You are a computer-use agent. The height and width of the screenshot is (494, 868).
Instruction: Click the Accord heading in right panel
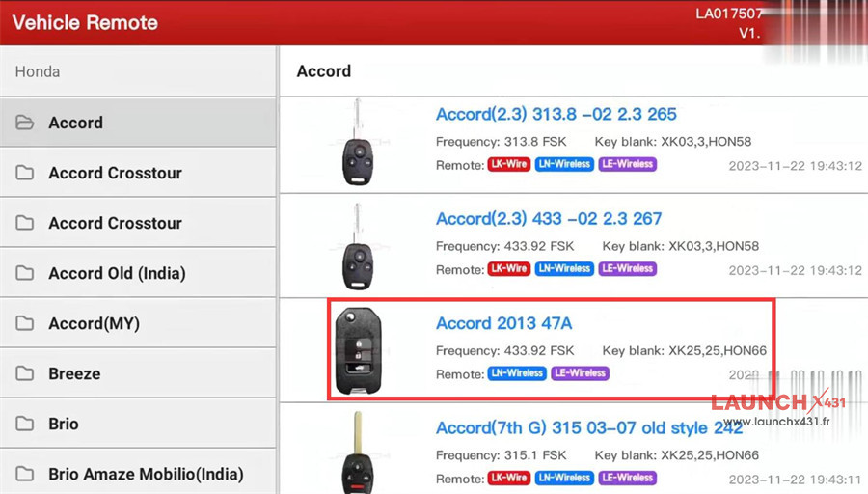pos(324,71)
